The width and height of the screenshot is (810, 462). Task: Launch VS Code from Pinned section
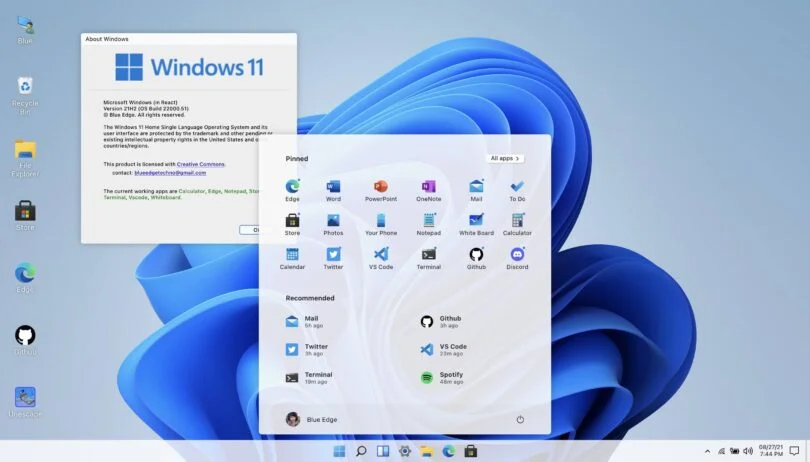pyautogui.click(x=381, y=258)
